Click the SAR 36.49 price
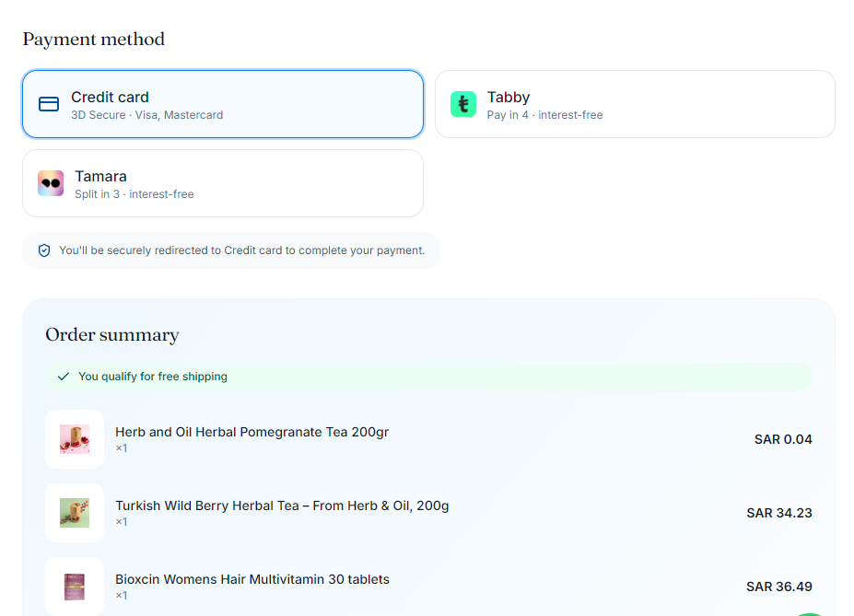Viewport: 854px width, 616px height. point(779,587)
